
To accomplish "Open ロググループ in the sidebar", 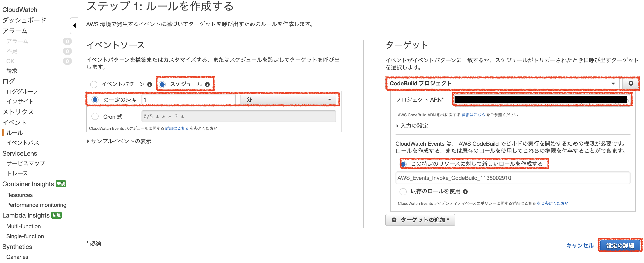I will click(x=22, y=92).
